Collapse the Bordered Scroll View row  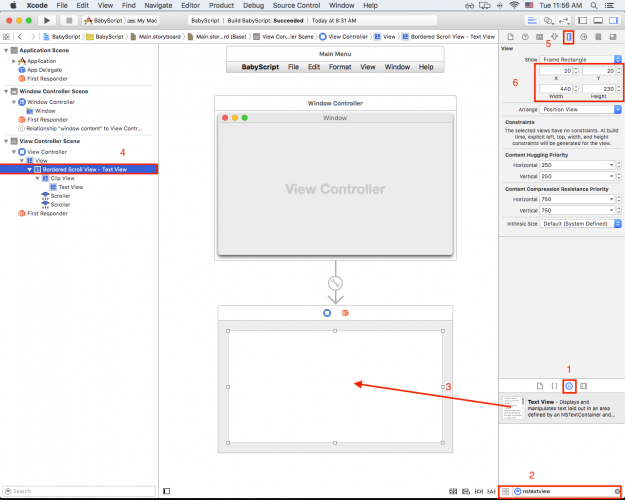coord(29,169)
